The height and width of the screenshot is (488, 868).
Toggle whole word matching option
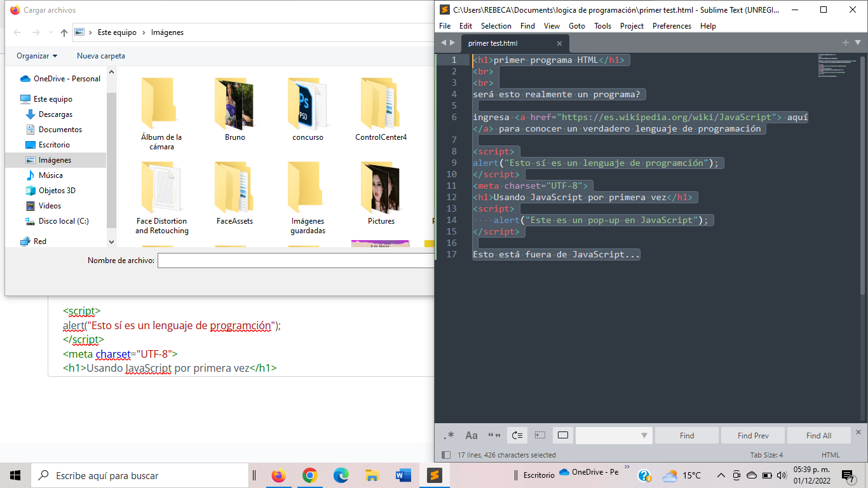494,435
